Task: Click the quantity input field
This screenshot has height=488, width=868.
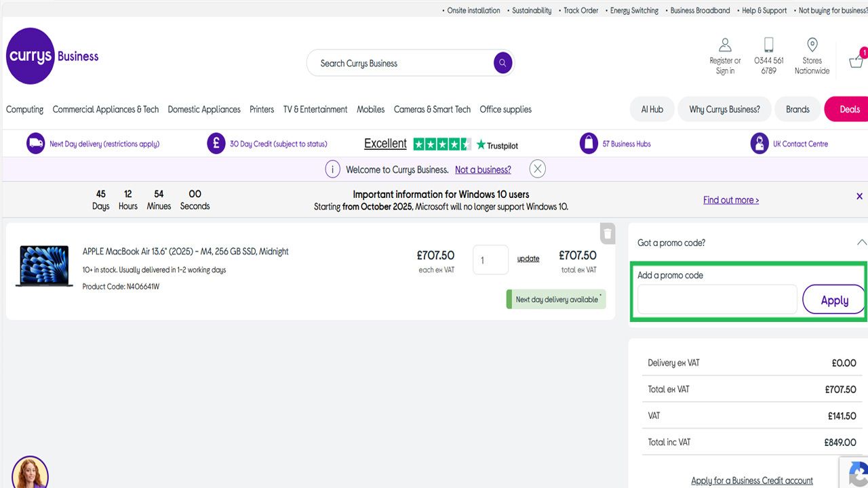Action: pos(490,260)
